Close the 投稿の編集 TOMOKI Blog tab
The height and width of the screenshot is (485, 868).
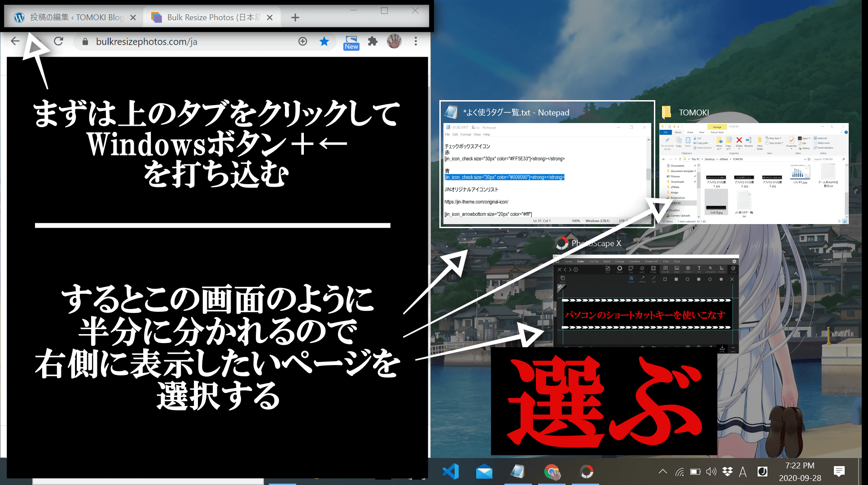(x=133, y=18)
